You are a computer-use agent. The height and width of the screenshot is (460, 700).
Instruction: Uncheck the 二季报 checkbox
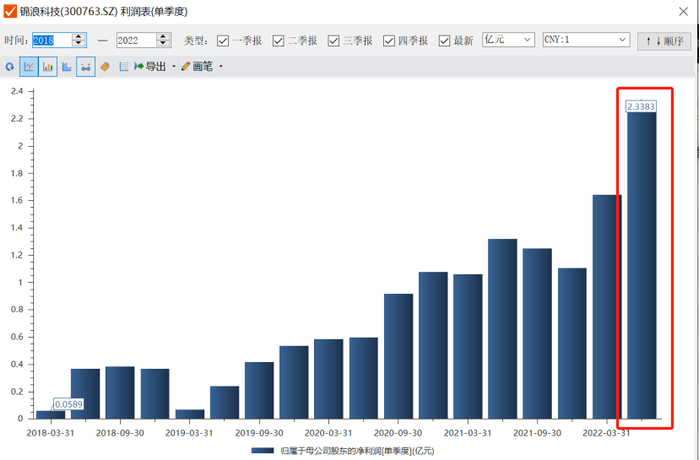pyautogui.click(x=278, y=41)
